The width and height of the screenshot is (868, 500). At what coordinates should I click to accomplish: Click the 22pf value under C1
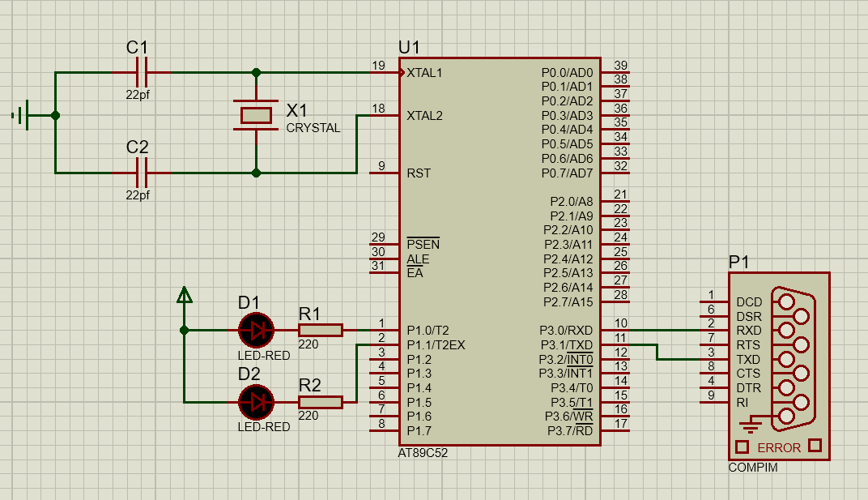coord(138,94)
